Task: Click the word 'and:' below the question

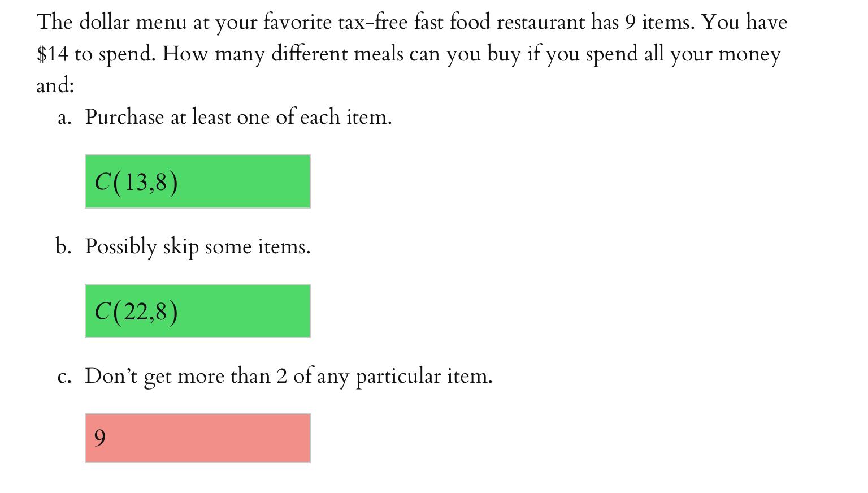Action: pyautogui.click(x=53, y=85)
